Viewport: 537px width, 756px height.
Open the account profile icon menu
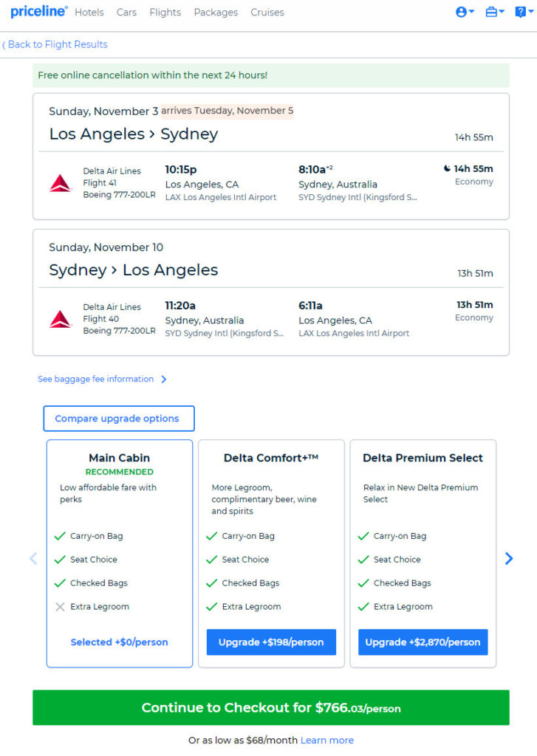(x=465, y=12)
